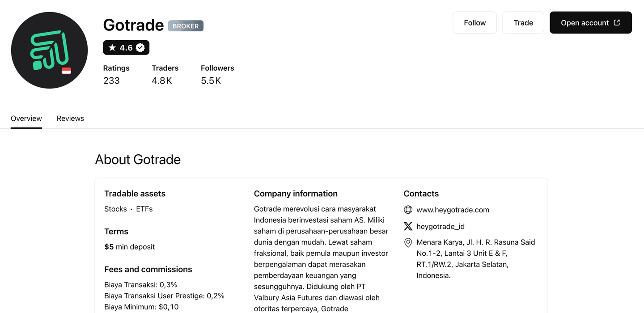Click the star icon in the rating badge
The width and height of the screenshot is (644, 313).
click(111, 47)
